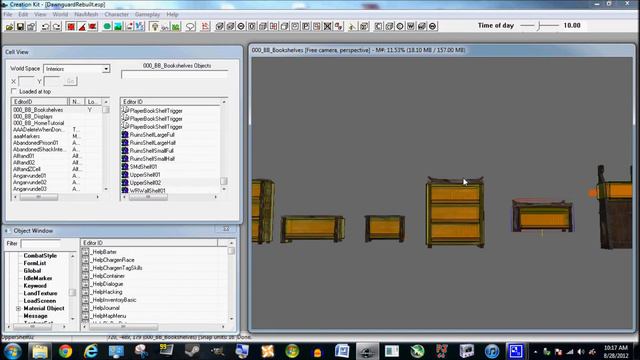Select the 000_BB_Displays cell
Viewport: 640px width, 360px height.
(x=33, y=116)
